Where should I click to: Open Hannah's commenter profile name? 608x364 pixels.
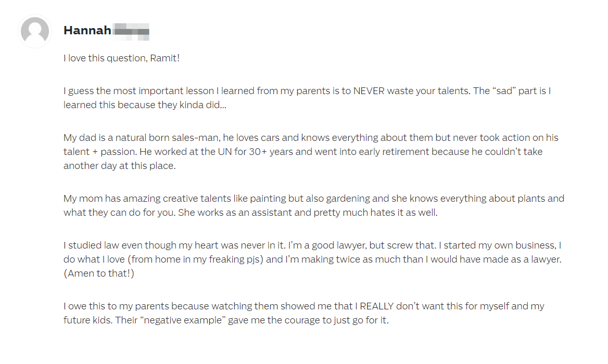[87, 30]
